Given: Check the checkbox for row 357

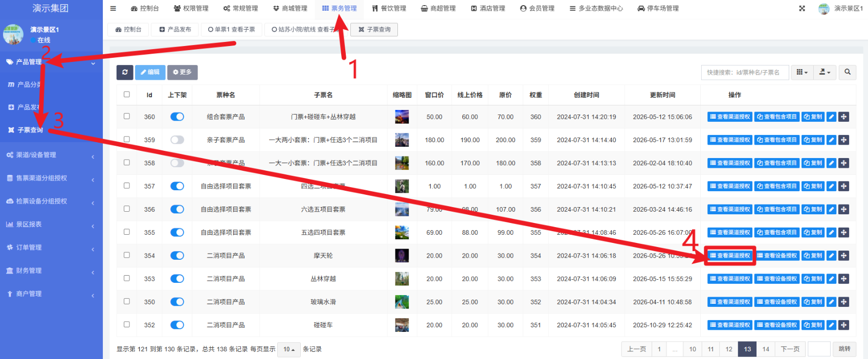Looking at the screenshot, I should click(127, 186).
